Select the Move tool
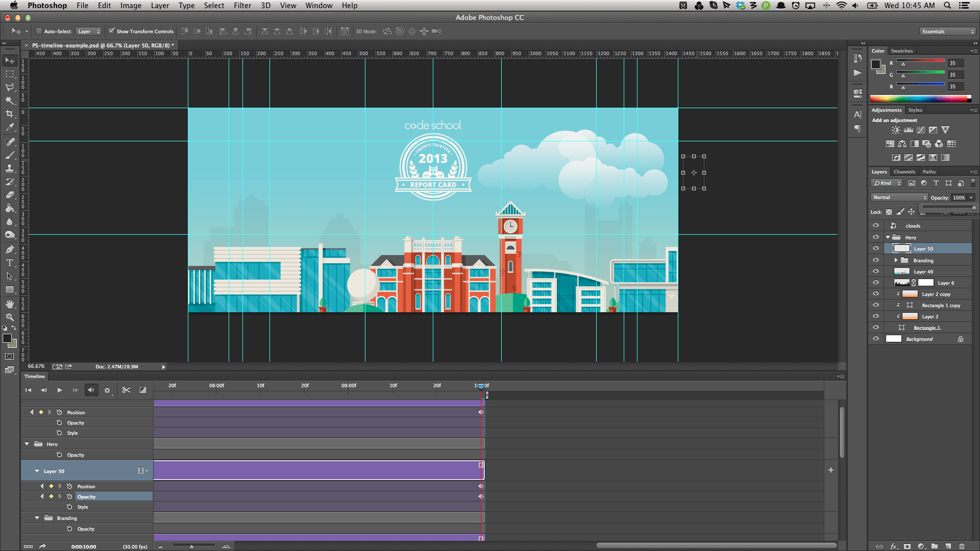This screenshot has height=551, width=980. (x=10, y=61)
